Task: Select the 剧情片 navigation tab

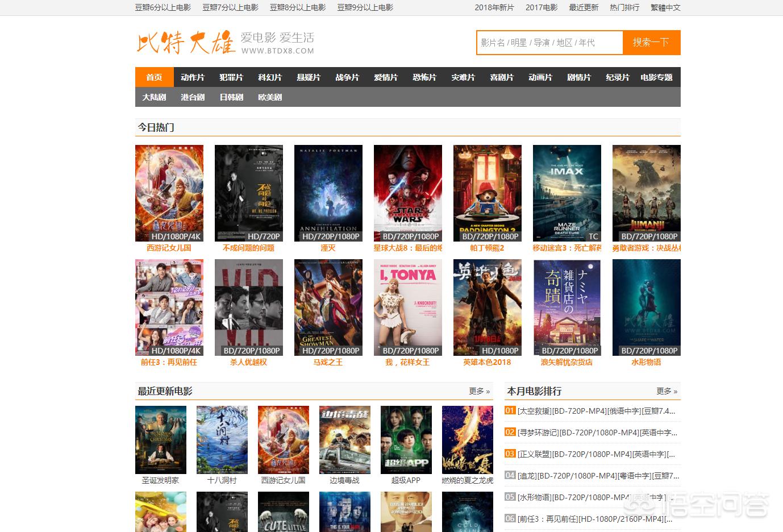Action: (579, 77)
